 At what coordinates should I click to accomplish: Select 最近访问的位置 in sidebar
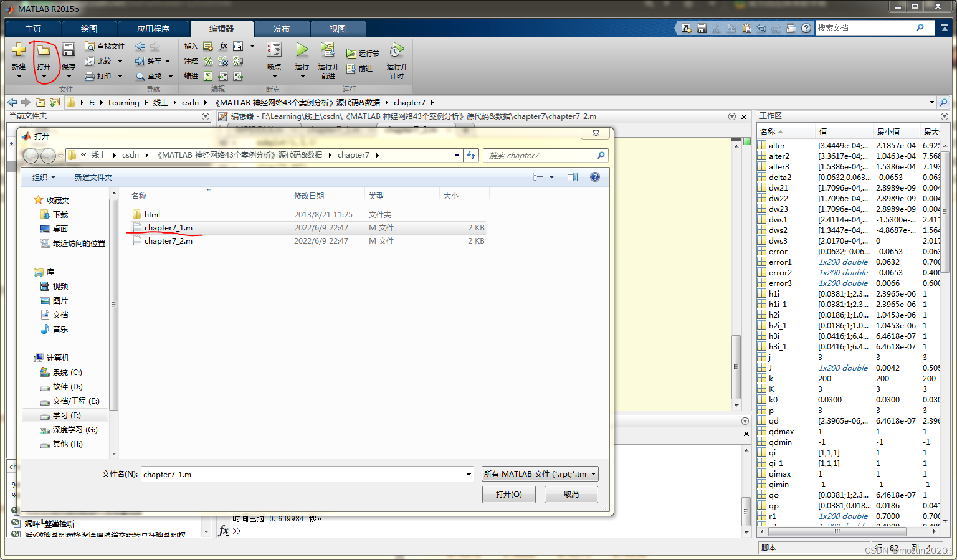pyautogui.click(x=79, y=243)
